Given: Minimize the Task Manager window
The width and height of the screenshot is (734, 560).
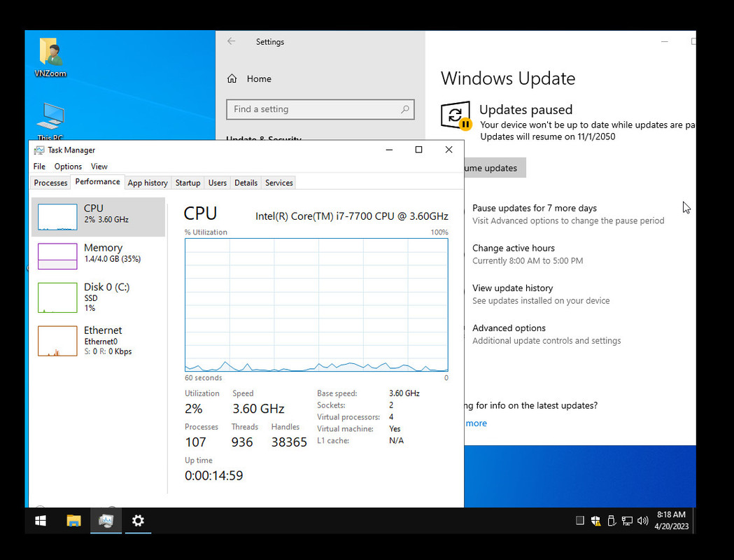Looking at the screenshot, I should (389, 150).
